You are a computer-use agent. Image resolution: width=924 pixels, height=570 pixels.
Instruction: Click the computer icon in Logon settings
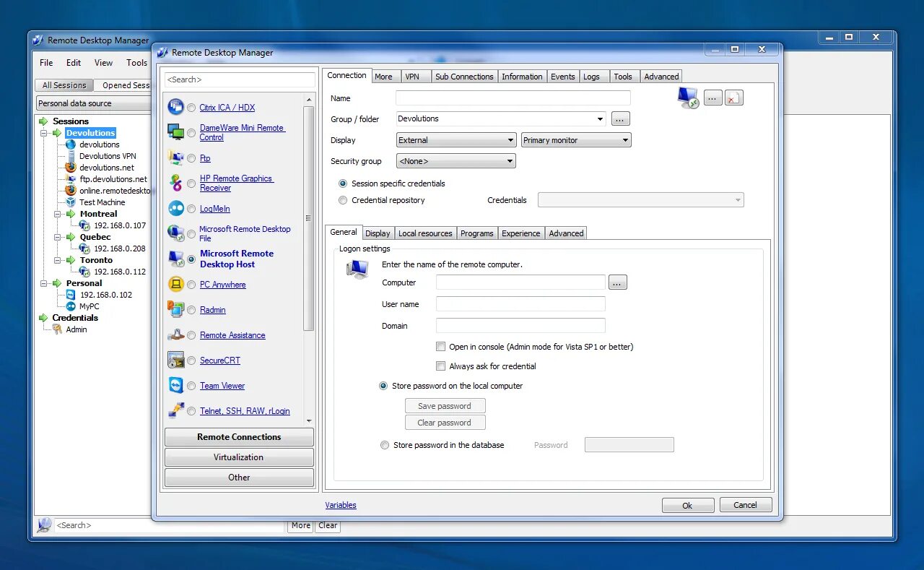tap(357, 269)
